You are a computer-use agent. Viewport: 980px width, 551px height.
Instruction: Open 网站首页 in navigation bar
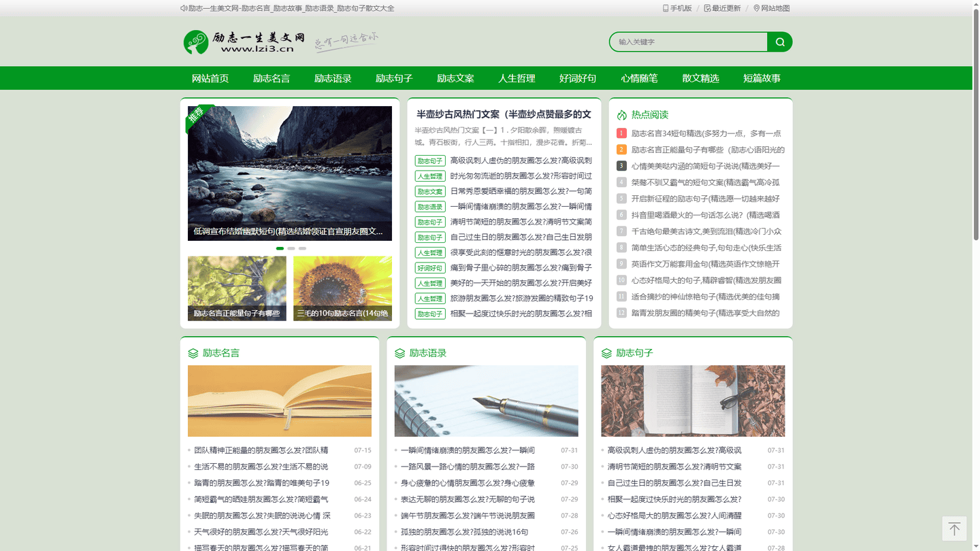pyautogui.click(x=210, y=78)
